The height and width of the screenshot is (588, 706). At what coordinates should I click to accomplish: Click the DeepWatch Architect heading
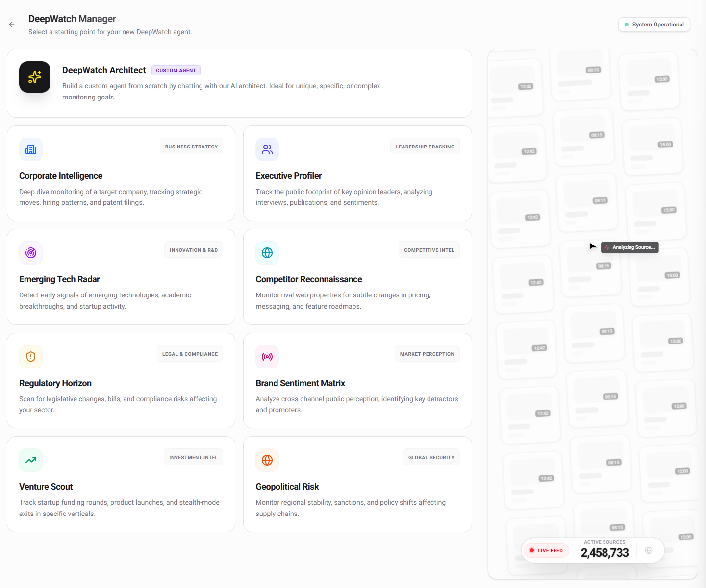[x=104, y=70]
